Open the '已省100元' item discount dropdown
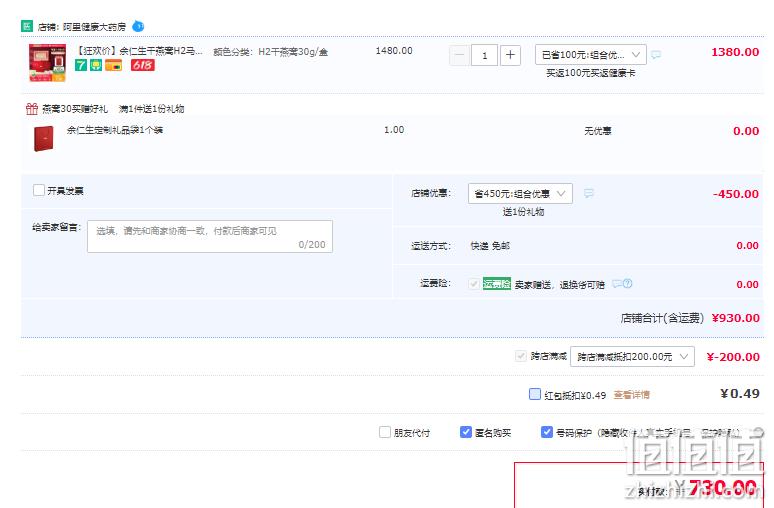 tap(590, 54)
